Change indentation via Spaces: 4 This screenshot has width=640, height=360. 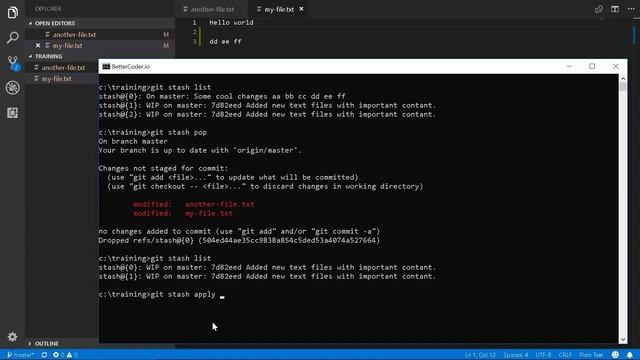[516, 355]
